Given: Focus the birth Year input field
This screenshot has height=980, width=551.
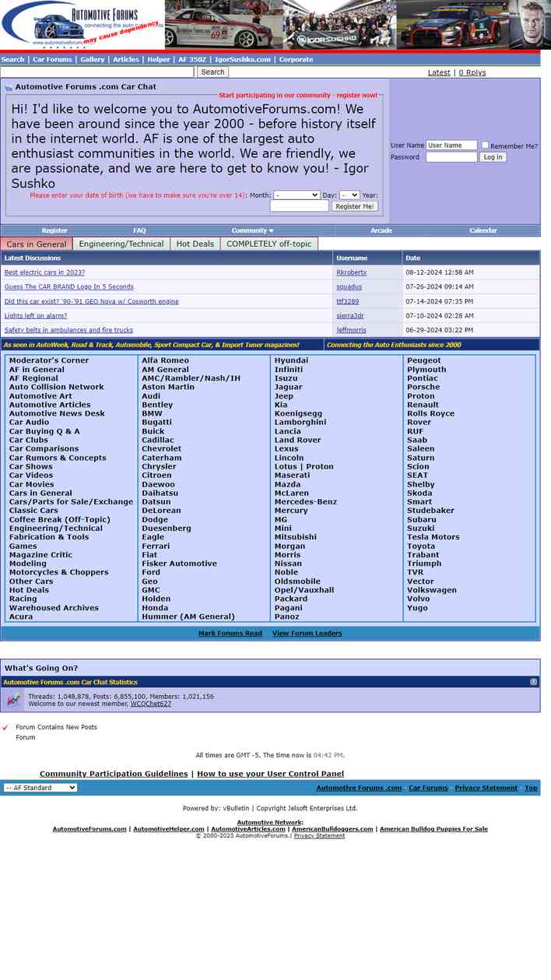Looking at the screenshot, I should pos(300,206).
